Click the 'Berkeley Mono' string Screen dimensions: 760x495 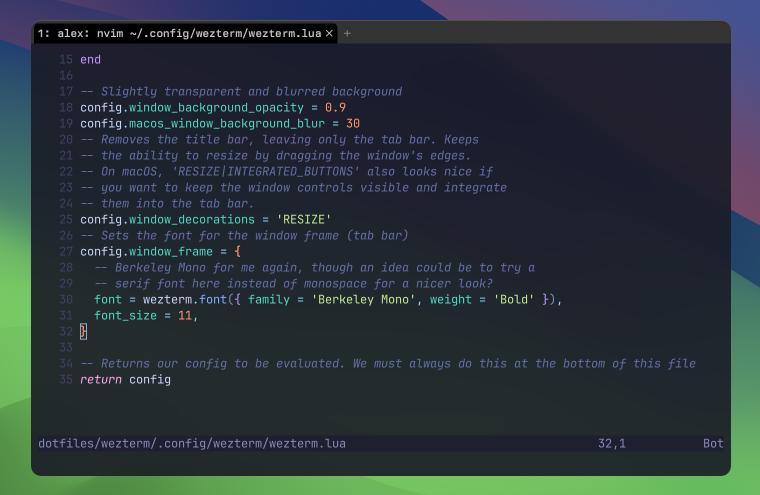364,300
